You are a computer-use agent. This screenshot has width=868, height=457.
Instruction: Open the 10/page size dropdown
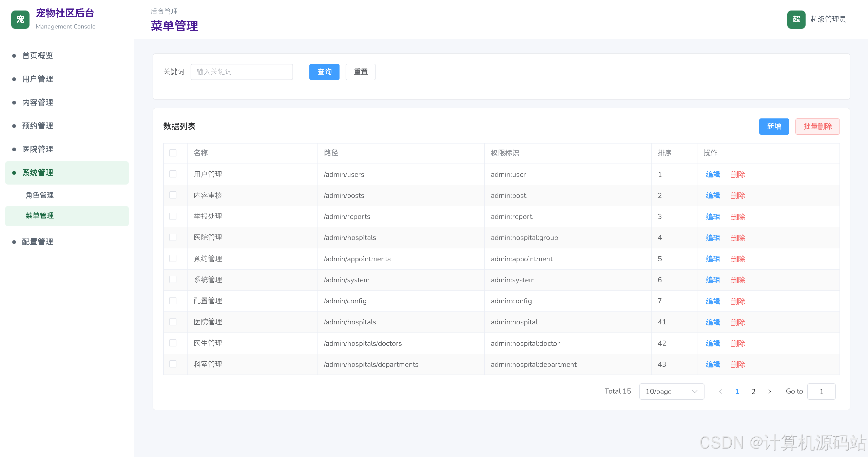672,392
